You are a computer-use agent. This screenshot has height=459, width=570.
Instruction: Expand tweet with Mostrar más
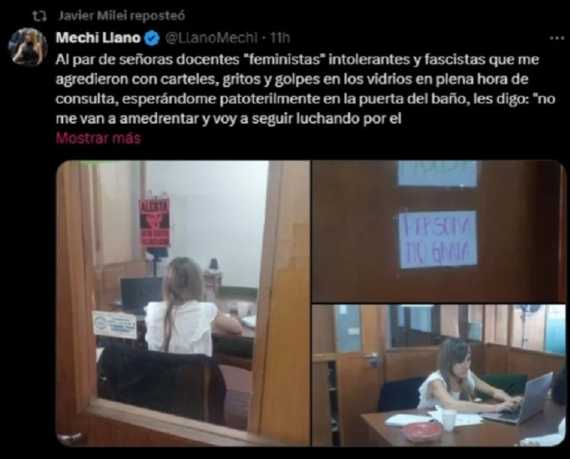[x=98, y=138]
